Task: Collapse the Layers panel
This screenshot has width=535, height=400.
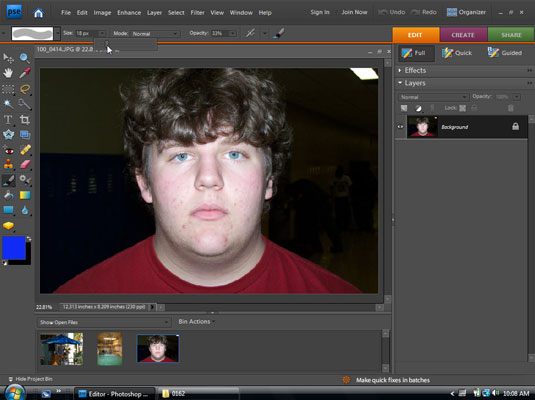Action: (400, 83)
